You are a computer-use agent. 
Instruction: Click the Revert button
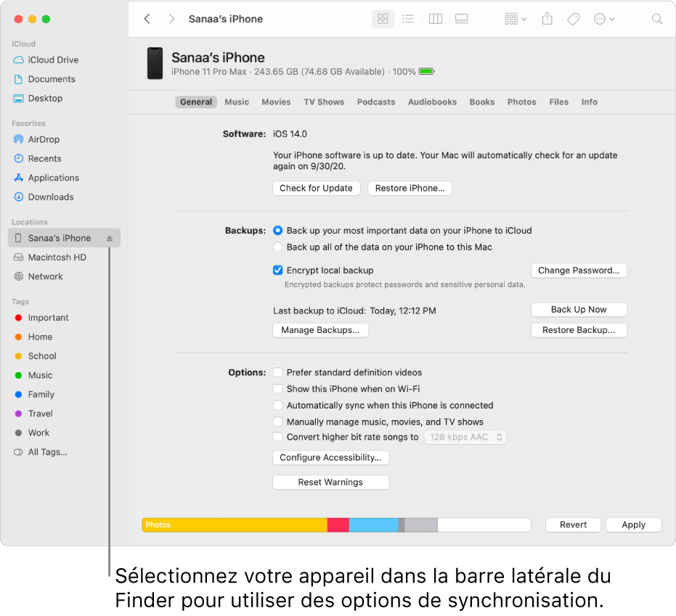(x=573, y=525)
